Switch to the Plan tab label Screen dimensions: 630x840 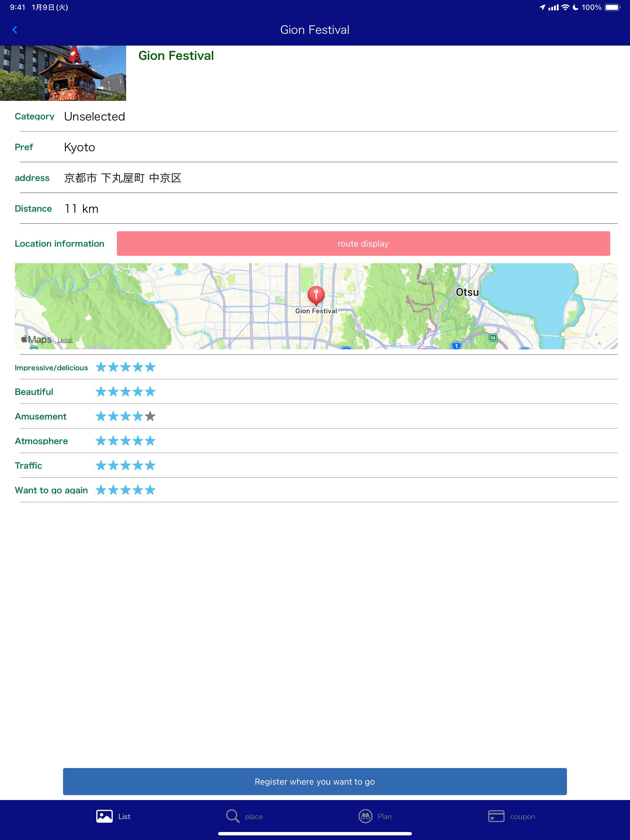pyautogui.click(x=384, y=816)
